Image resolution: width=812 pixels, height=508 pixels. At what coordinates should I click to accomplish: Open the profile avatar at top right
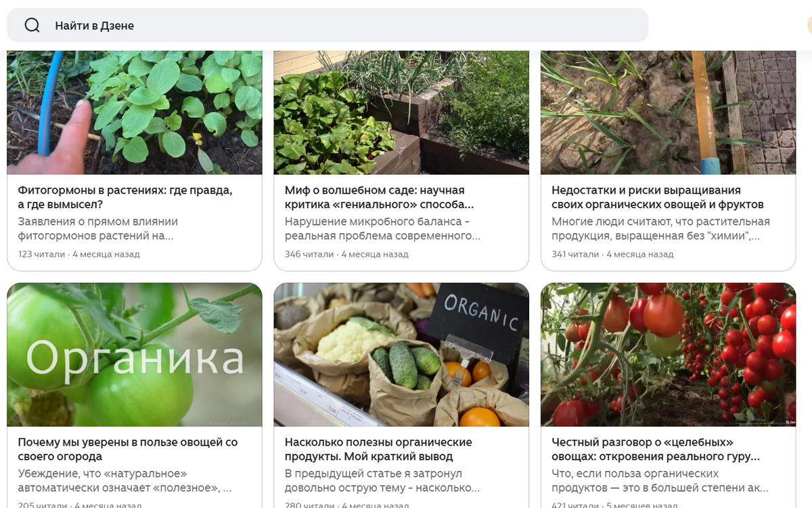[809, 25]
